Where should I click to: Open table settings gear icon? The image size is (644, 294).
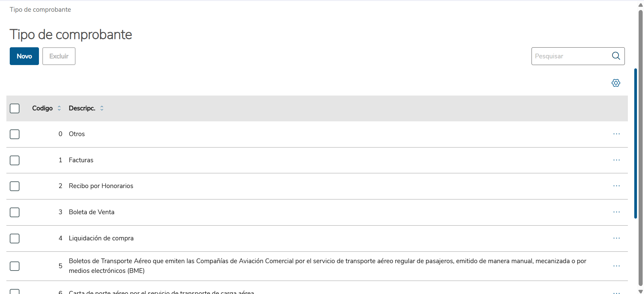tap(616, 83)
